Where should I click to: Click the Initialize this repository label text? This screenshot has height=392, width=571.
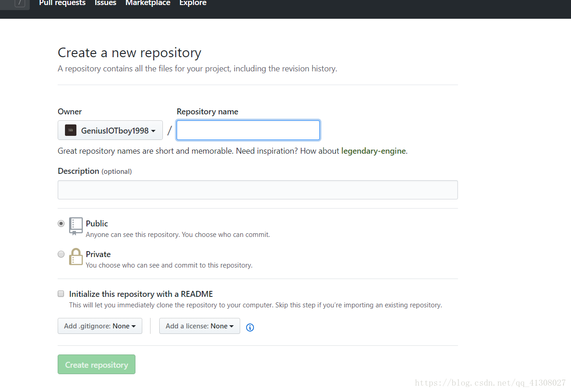click(x=141, y=294)
